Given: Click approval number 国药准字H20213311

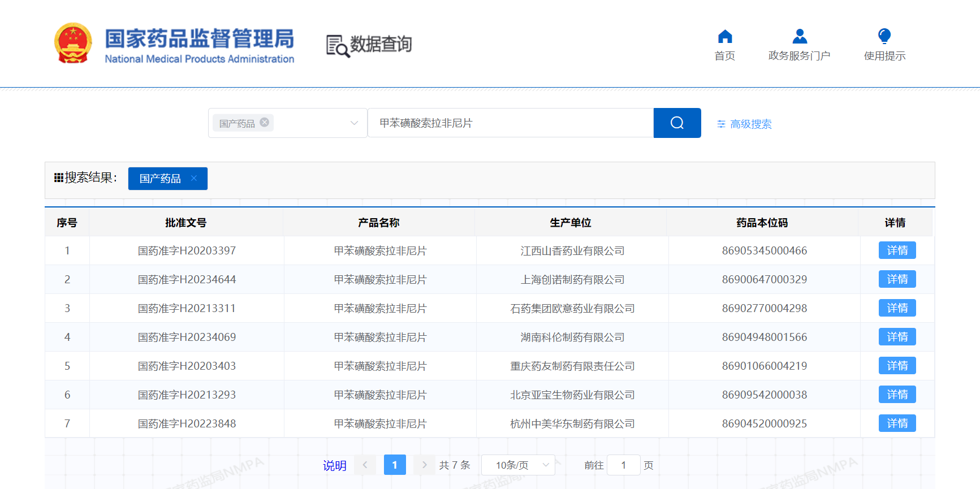Looking at the screenshot, I should (x=187, y=308).
